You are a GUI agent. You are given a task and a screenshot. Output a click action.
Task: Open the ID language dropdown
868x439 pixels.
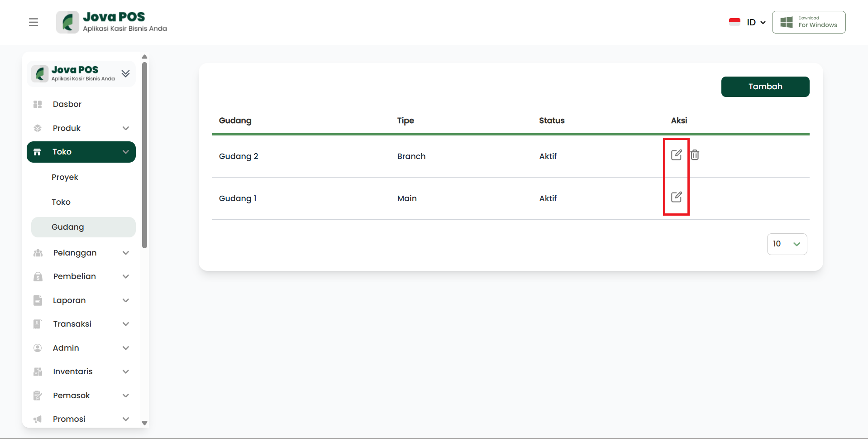click(756, 22)
